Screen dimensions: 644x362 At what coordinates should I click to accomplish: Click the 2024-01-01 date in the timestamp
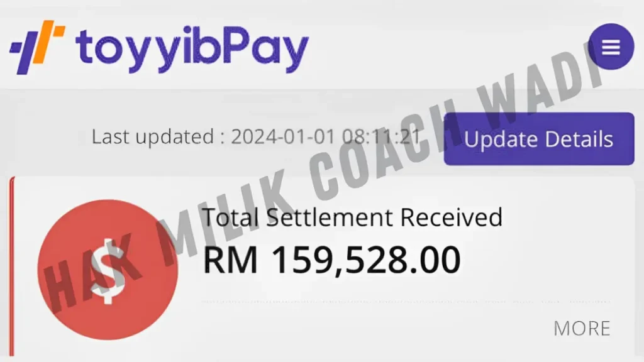tap(283, 136)
